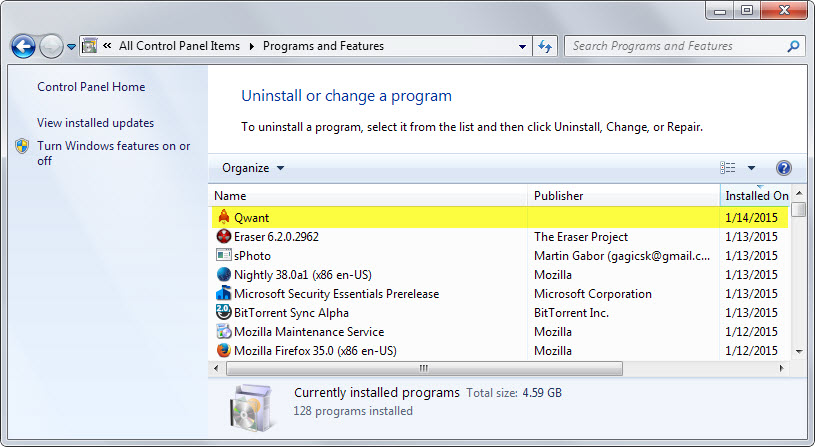Click the BitTorrent Sync icon
The height and width of the screenshot is (447, 815).
tap(224, 312)
